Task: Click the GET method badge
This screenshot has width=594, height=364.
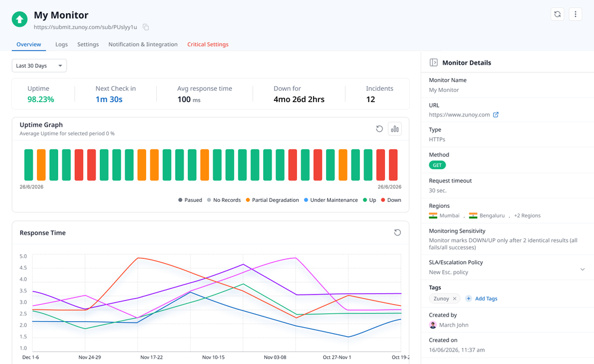Action: [437, 165]
